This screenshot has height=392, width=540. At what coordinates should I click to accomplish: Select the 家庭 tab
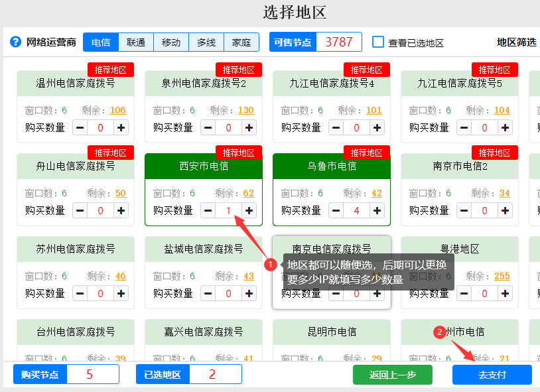point(241,41)
